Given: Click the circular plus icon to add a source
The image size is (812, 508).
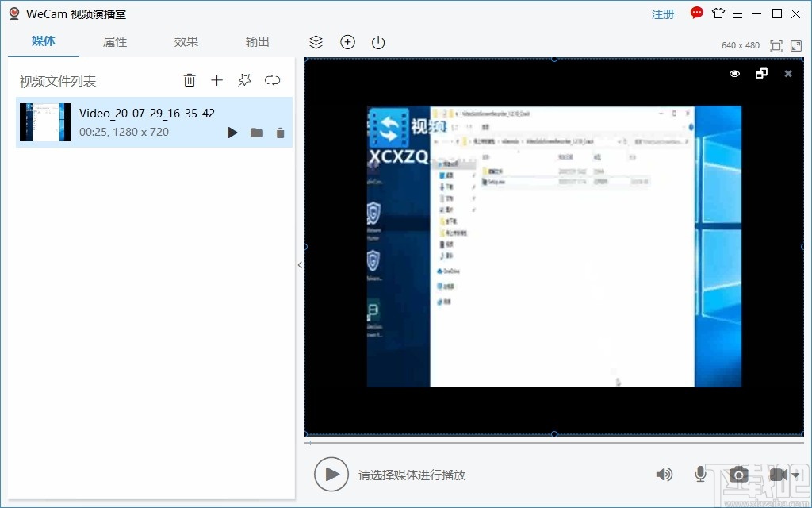Looking at the screenshot, I should (347, 42).
